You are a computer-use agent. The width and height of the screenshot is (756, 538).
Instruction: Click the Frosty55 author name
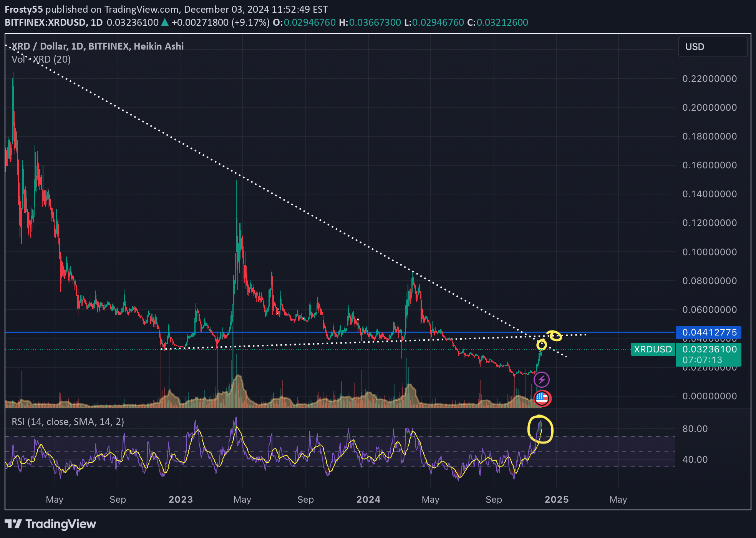24,9
